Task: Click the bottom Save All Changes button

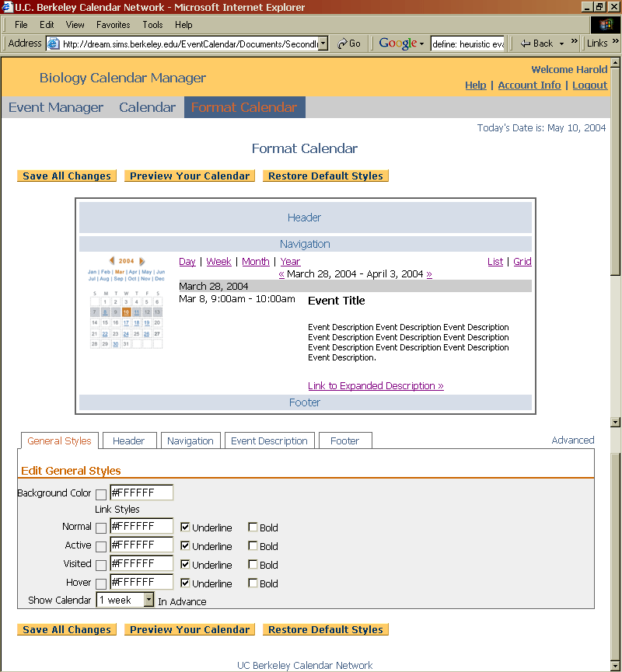Action: 67,629
